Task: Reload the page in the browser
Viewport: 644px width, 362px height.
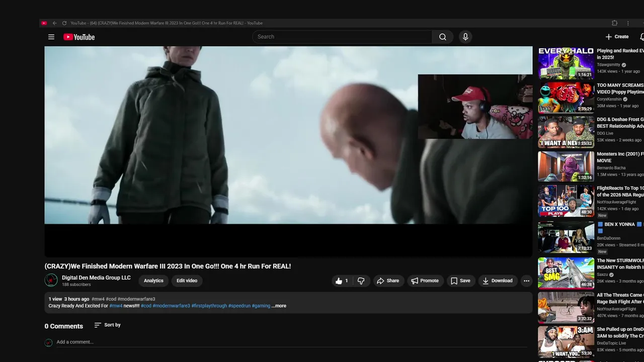Action: (x=64, y=23)
